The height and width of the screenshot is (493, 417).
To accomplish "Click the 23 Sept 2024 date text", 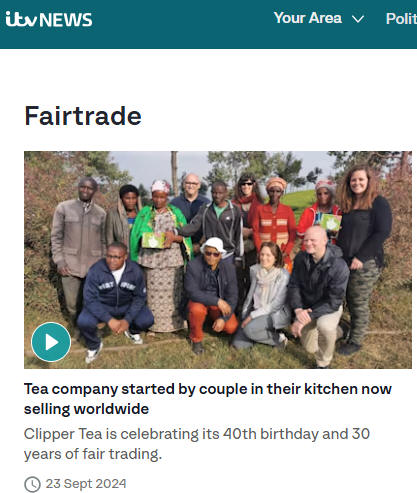I will [x=86, y=484].
